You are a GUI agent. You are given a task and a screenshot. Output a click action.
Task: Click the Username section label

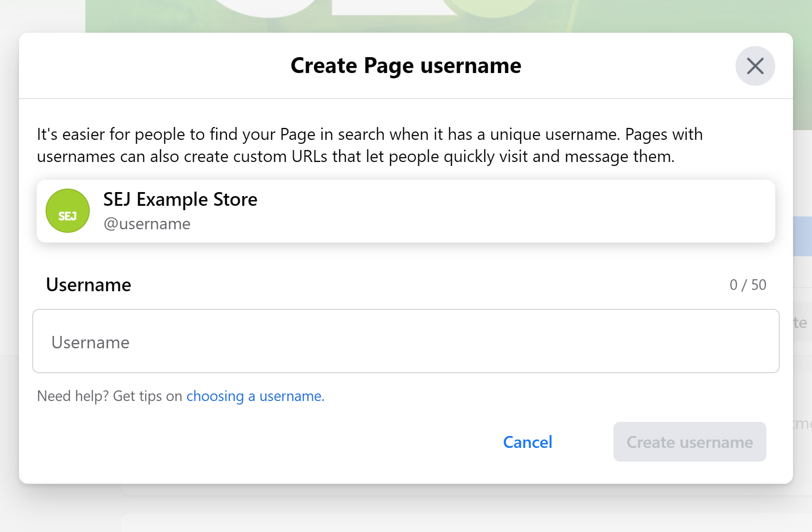[x=88, y=285]
